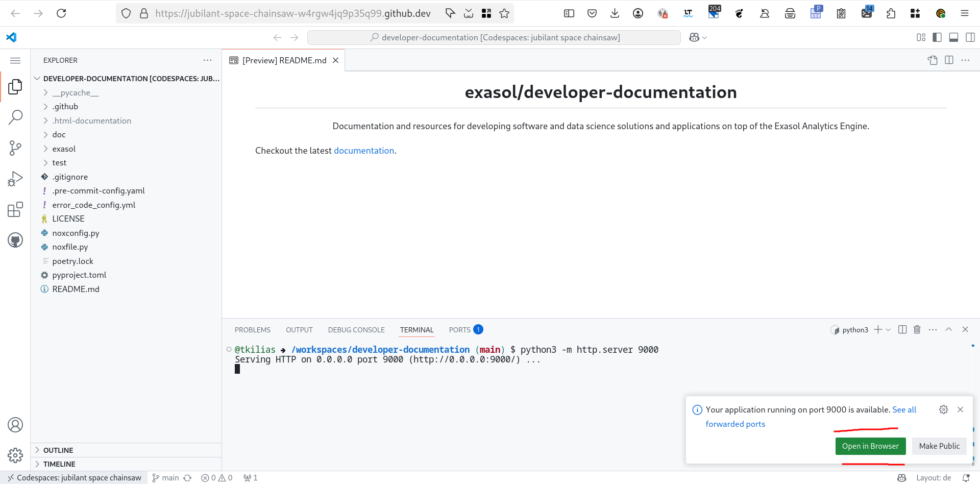Dismiss the port 9000 notification
This screenshot has width=980, height=484.
(961, 409)
